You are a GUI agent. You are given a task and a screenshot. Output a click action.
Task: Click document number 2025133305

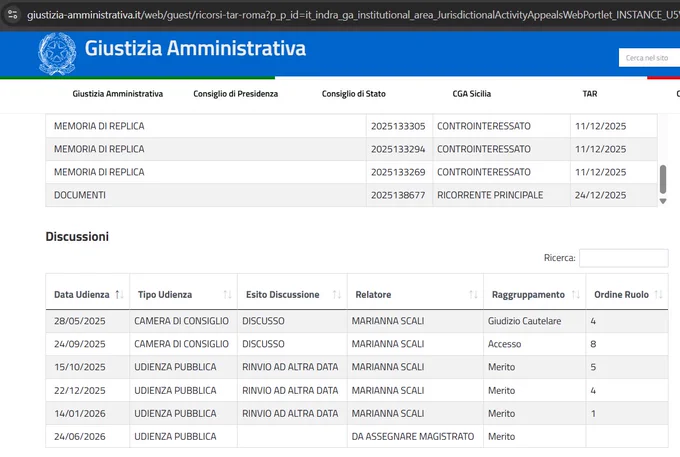[x=398, y=126]
